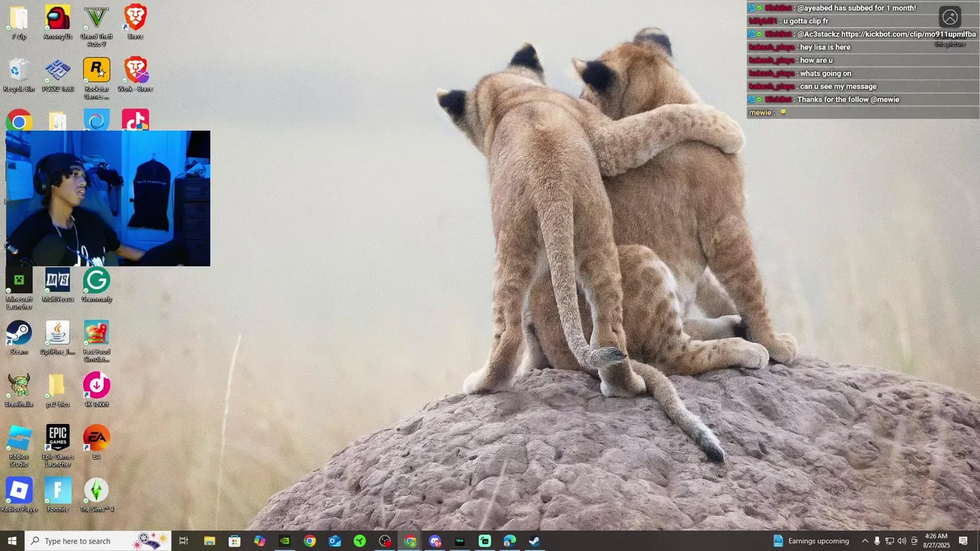Launch the MultiVersus desktop icon
Image resolution: width=980 pixels, height=551 pixels.
(x=57, y=286)
